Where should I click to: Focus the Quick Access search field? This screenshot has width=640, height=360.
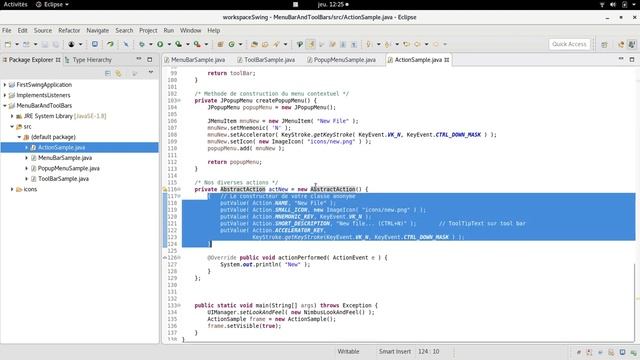pyautogui.click(x=569, y=44)
